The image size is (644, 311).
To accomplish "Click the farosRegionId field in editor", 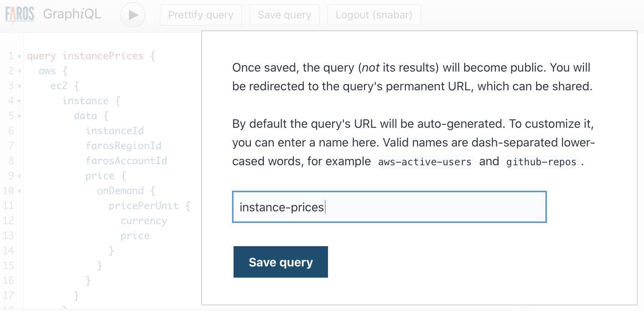I will coord(123,146).
